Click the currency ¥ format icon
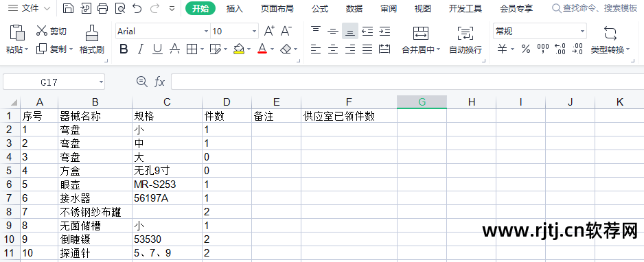 point(503,49)
